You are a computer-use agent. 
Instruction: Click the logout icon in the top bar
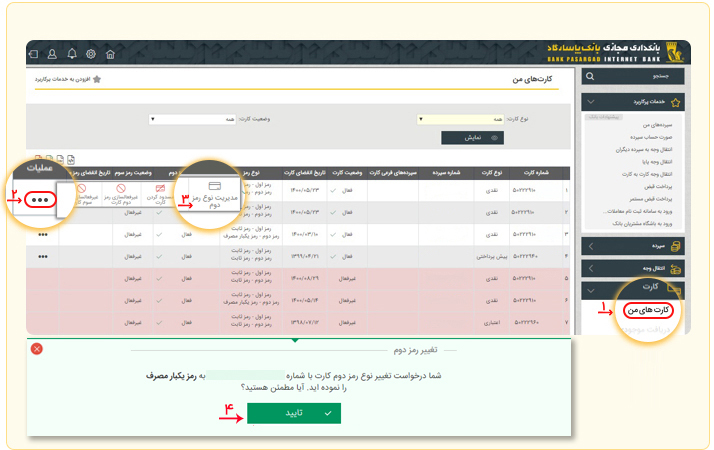point(33,54)
